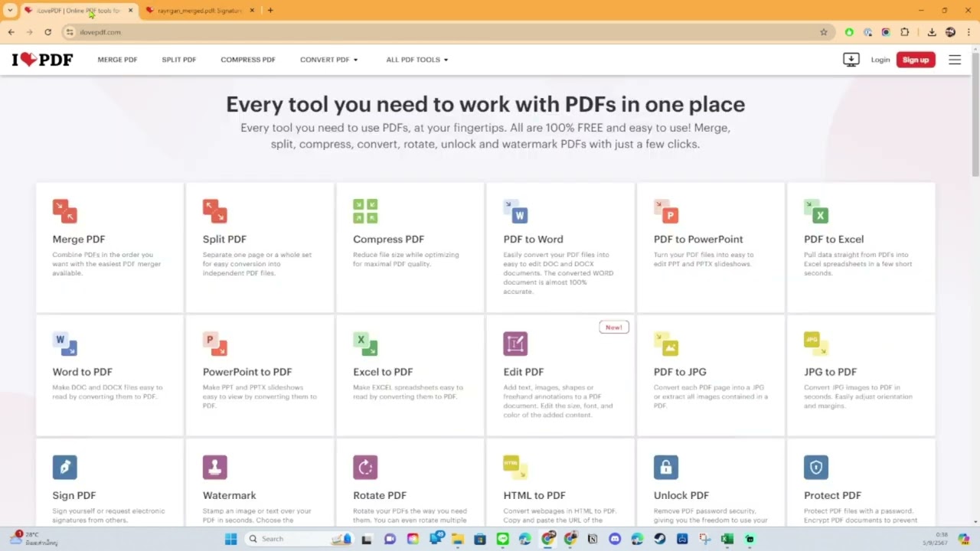The height and width of the screenshot is (551, 980).
Task: Open the Watermark tool icon
Action: tap(215, 467)
